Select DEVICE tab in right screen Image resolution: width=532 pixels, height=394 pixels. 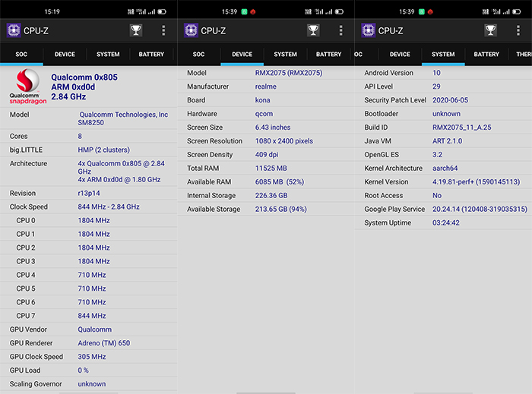click(x=400, y=54)
